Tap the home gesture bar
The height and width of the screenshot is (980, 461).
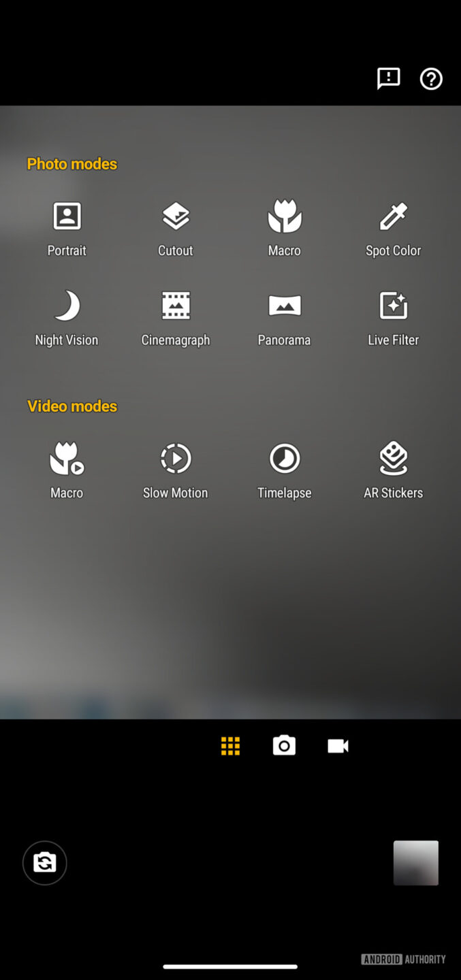pyautogui.click(x=230, y=966)
